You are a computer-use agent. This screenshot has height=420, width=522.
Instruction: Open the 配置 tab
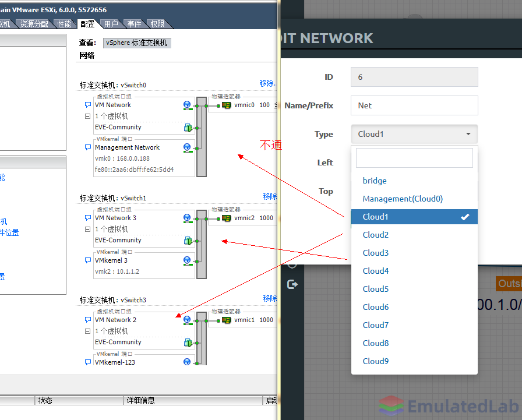coord(87,24)
